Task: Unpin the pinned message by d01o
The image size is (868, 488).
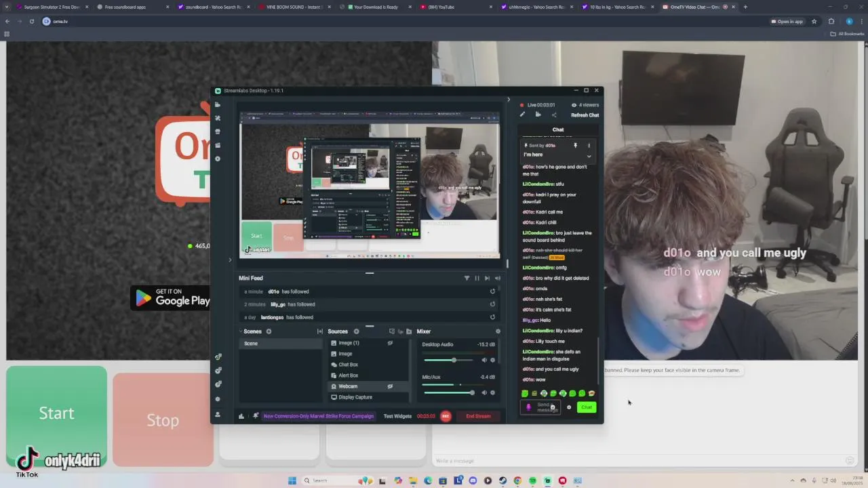Action: (x=575, y=145)
